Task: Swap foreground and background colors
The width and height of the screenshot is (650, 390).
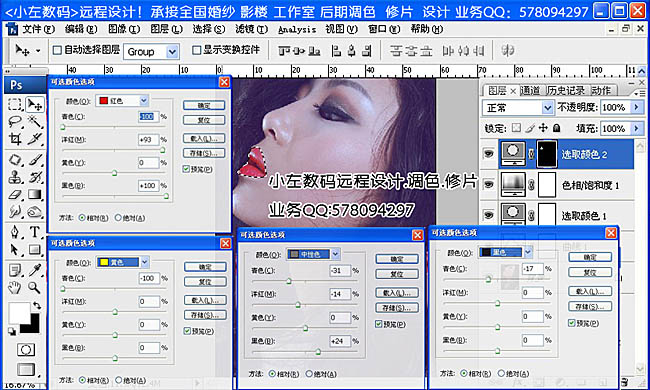Action: (x=37, y=306)
